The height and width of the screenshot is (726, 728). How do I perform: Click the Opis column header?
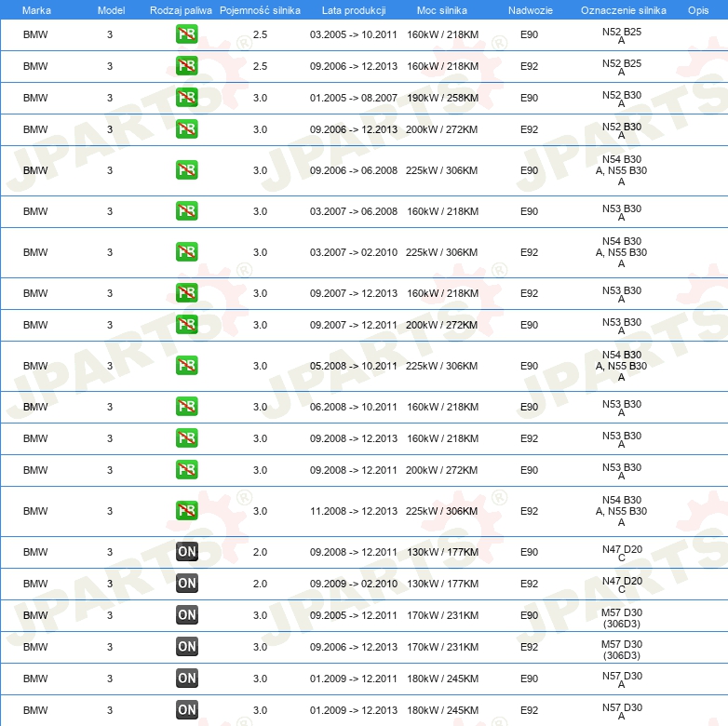(697, 9)
